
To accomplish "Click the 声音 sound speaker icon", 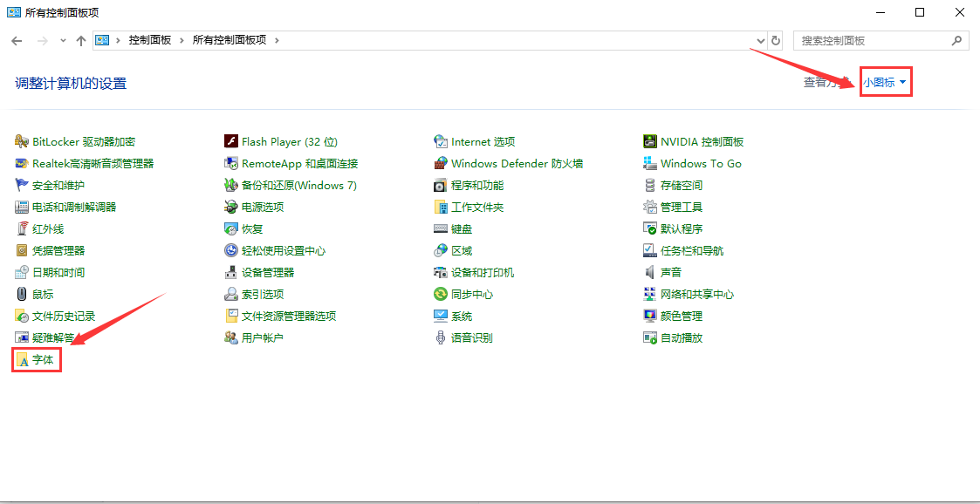I will (650, 272).
